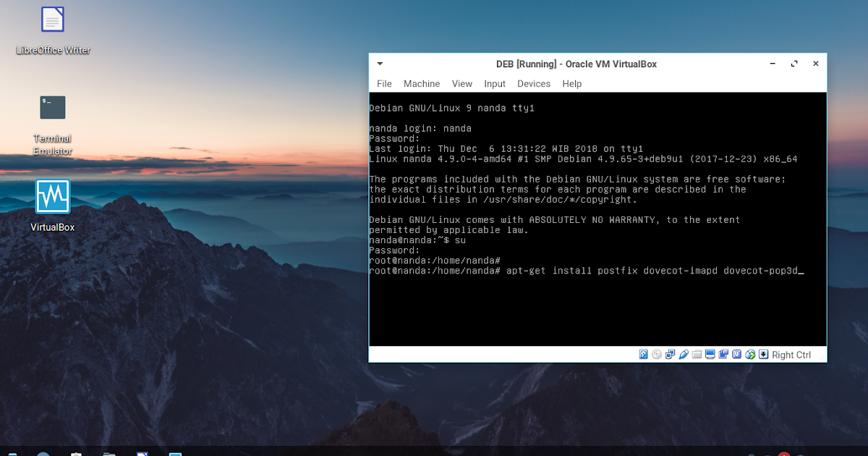The height and width of the screenshot is (456, 868).
Task: Click the overlapping-screens video capture status icon
Action: 723,355
